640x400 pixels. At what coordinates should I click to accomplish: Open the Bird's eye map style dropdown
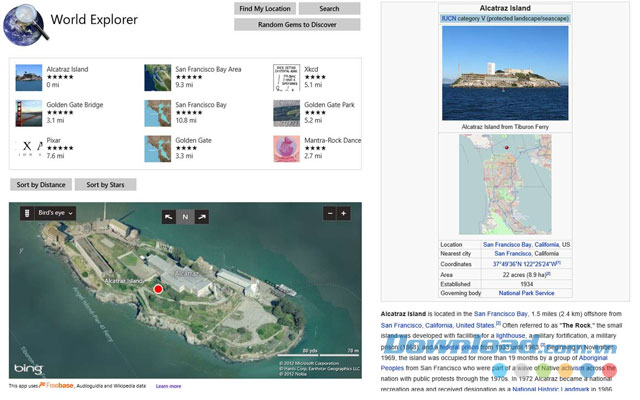click(54, 213)
